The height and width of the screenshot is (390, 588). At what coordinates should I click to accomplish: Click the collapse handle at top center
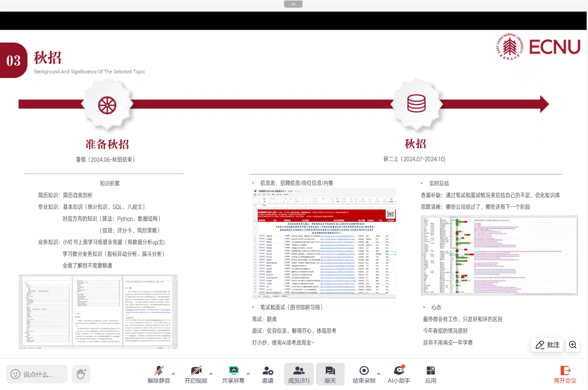coord(293,4)
